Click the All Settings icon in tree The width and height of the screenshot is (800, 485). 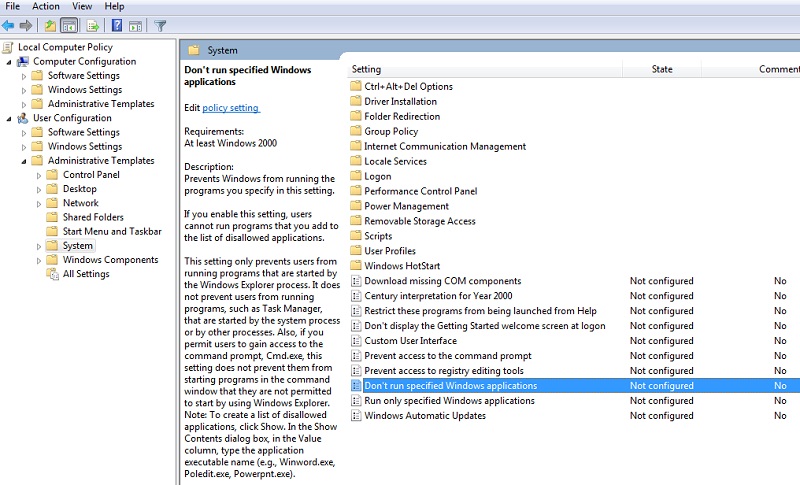point(52,274)
